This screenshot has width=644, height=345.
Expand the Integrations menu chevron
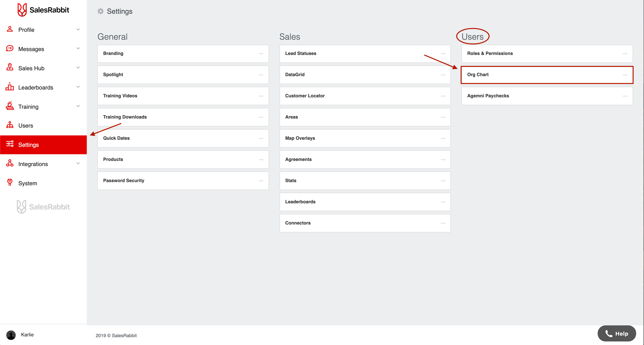(x=78, y=164)
